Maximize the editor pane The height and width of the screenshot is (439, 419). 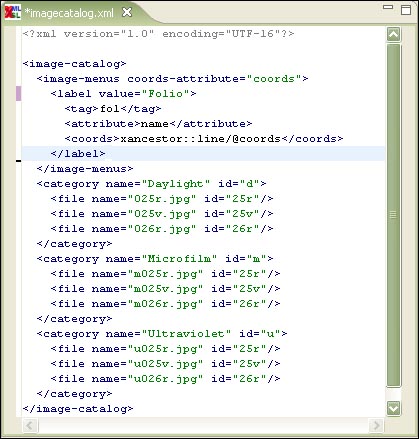tap(406, 10)
